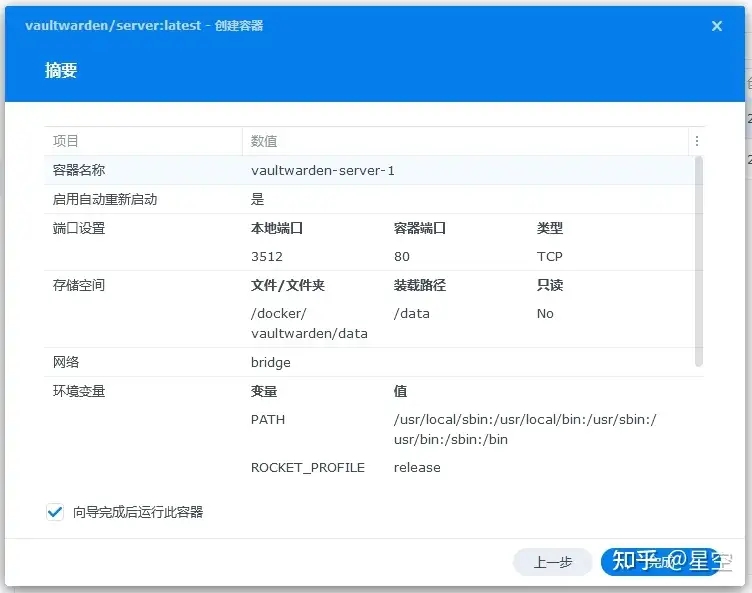
Task: Select the 存储空间 row label
Action: pyautogui.click(x=79, y=285)
